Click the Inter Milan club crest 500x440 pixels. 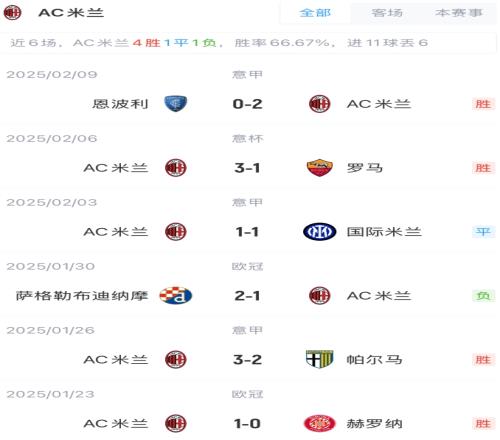[319, 232]
